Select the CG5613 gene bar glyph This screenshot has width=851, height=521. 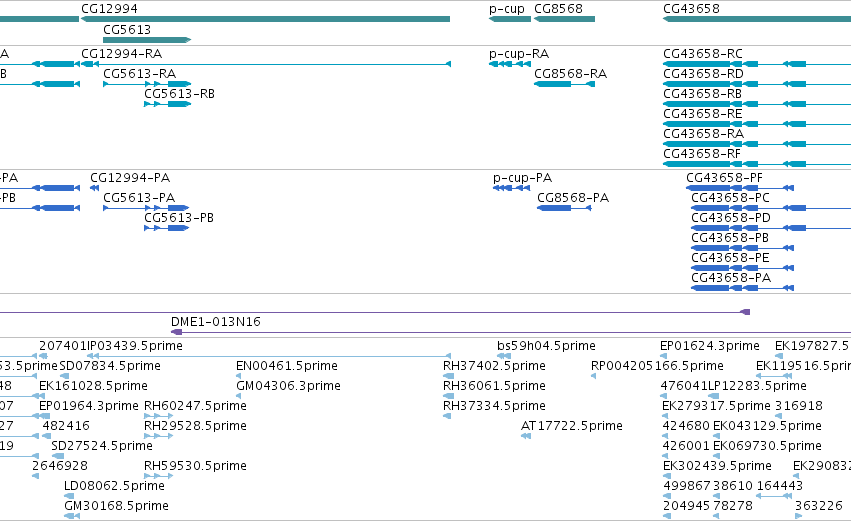pos(147,40)
